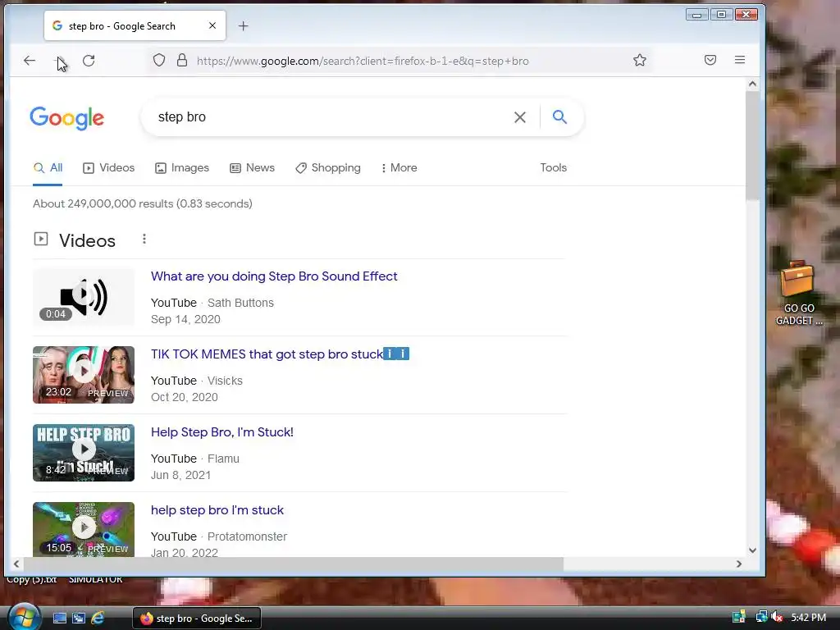Reload the page with the refresh icon
The height and width of the screenshot is (630, 840).
tap(89, 61)
